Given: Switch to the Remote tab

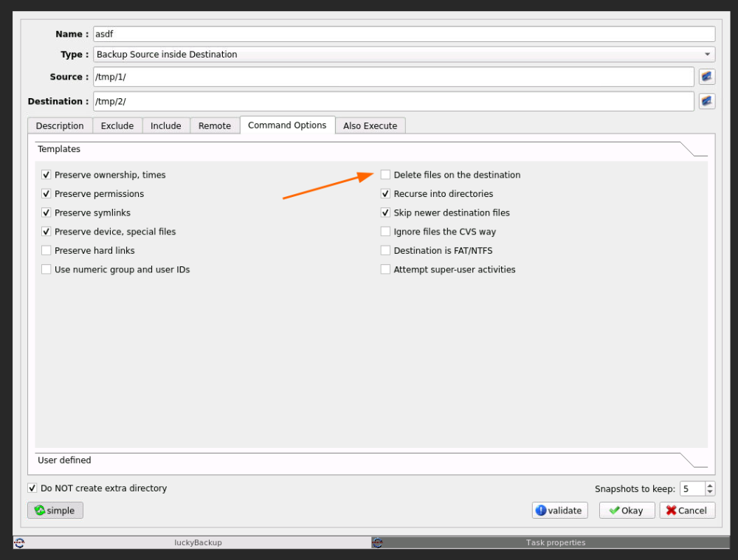Looking at the screenshot, I should (215, 125).
